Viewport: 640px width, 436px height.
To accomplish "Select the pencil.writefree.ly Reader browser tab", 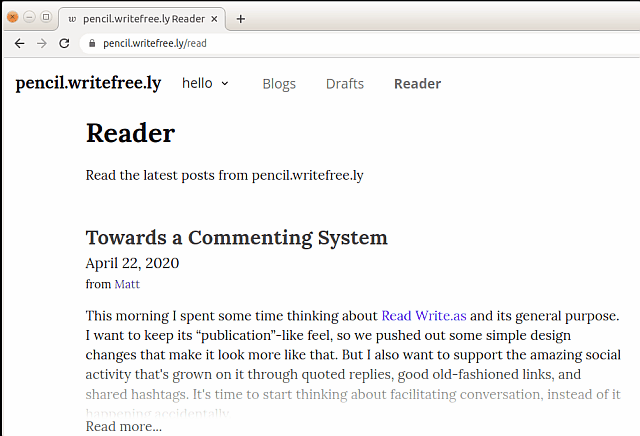I will [142, 19].
